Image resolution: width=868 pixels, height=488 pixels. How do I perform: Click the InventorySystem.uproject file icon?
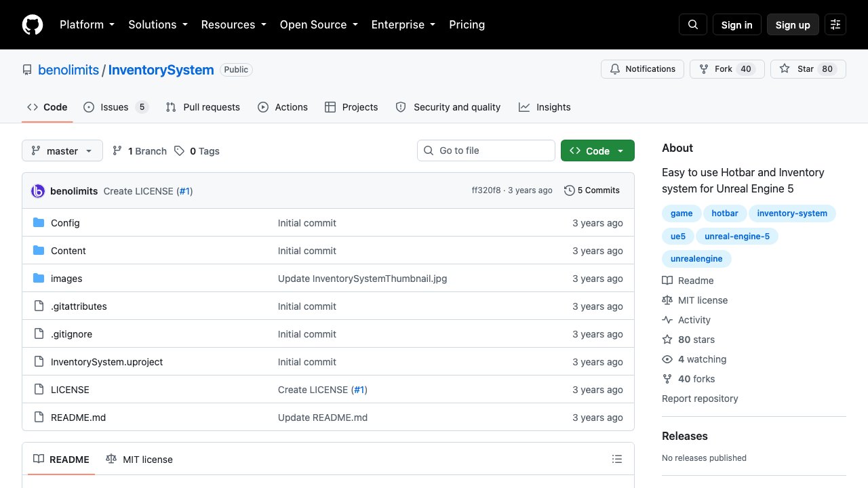39,362
